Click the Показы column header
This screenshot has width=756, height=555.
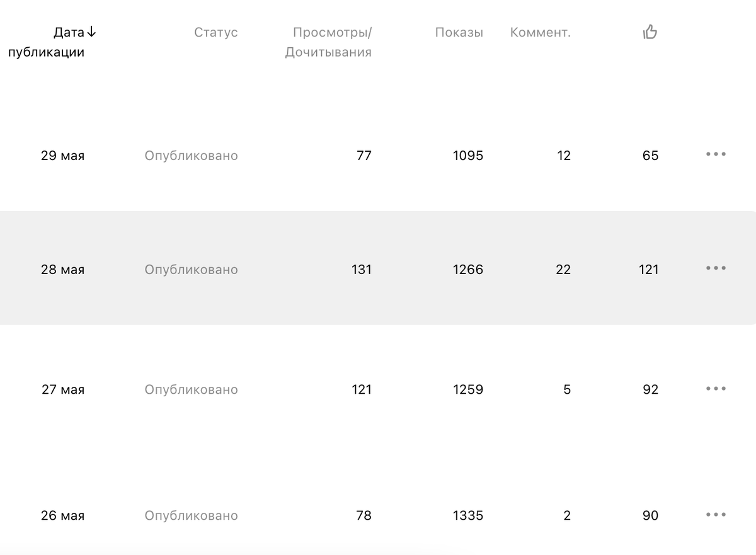click(459, 33)
